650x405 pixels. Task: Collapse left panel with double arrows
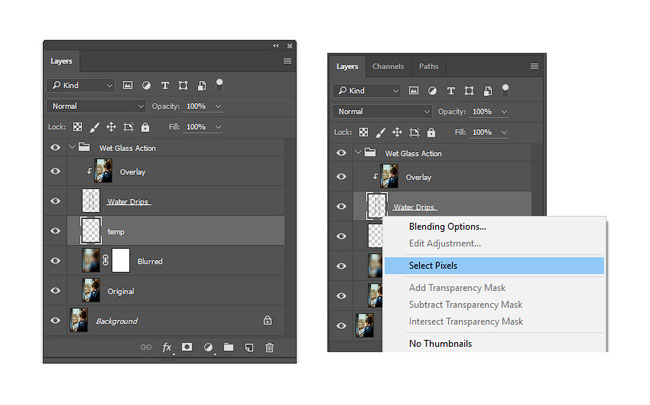click(x=276, y=46)
